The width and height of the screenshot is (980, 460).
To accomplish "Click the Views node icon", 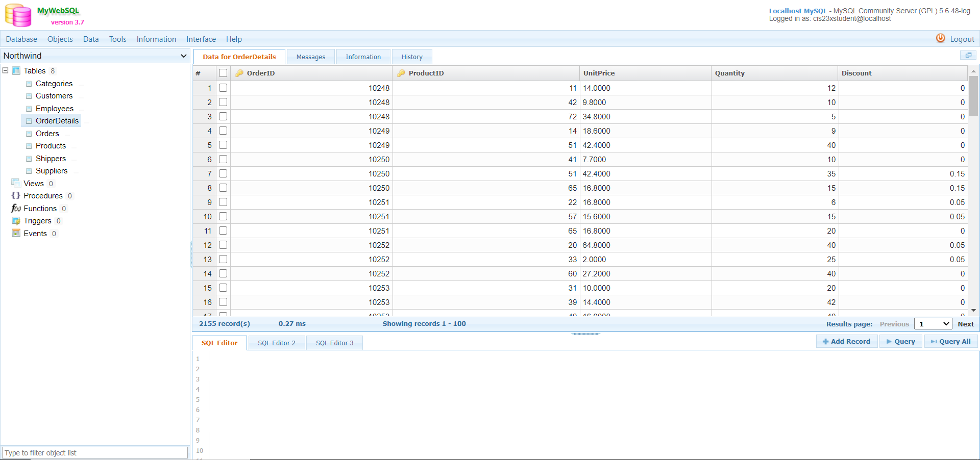I will [x=16, y=183].
